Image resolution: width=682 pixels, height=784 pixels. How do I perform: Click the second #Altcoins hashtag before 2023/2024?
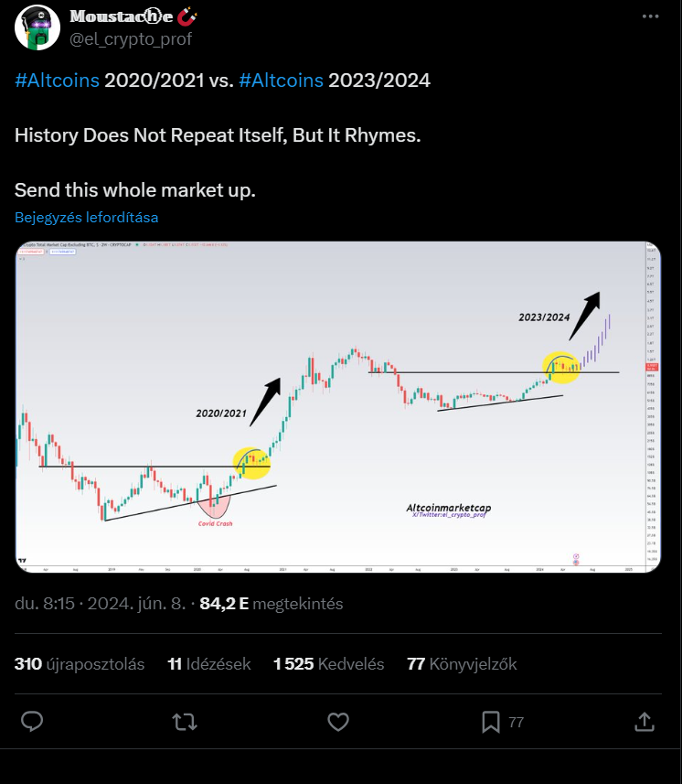(x=282, y=81)
